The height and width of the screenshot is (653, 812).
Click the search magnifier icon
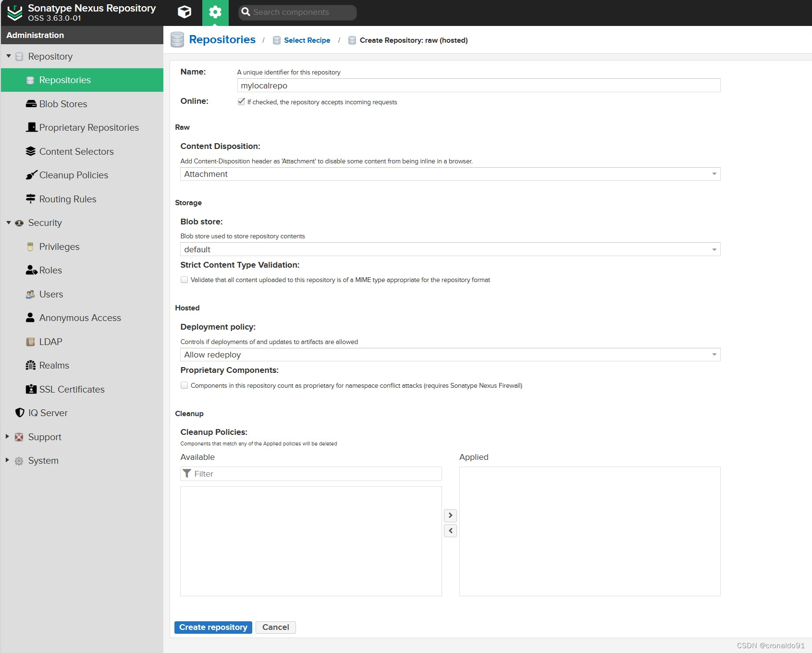click(246, 12)
